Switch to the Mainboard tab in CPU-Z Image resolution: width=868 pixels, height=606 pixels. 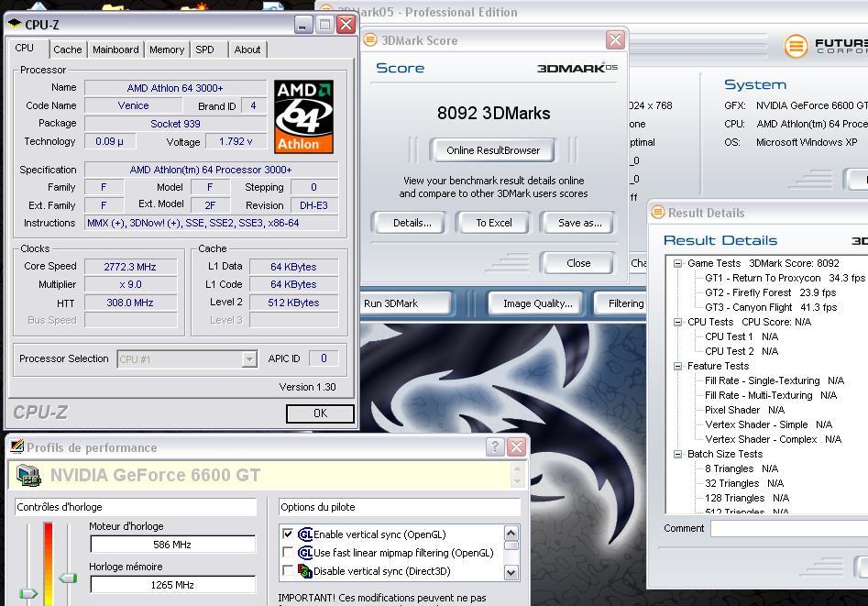coord(115,50)
